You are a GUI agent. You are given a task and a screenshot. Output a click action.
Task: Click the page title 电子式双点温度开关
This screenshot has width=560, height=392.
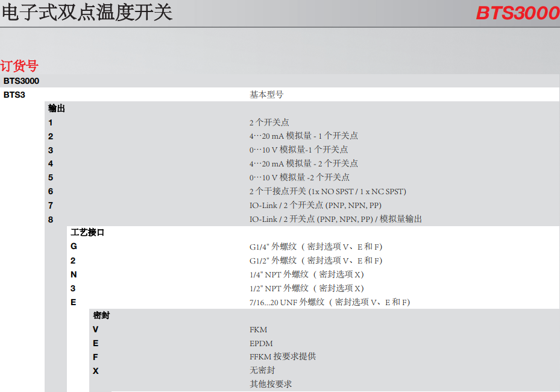(87, 12)
